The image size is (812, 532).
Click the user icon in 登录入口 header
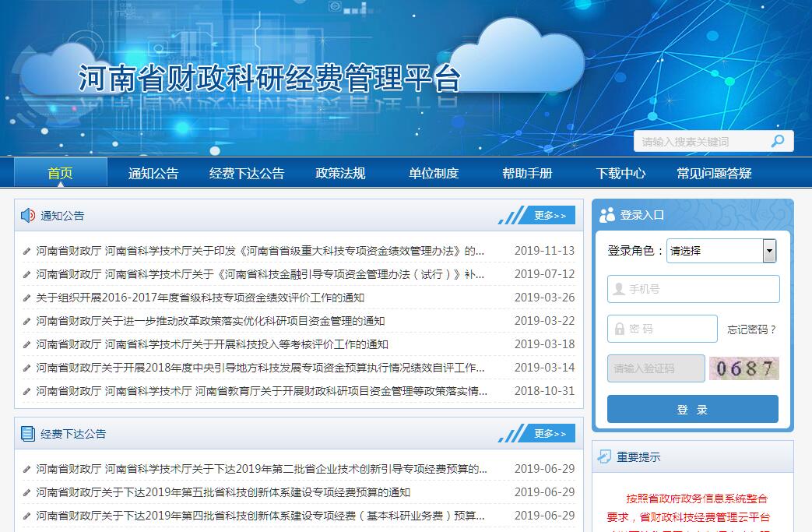607,215
